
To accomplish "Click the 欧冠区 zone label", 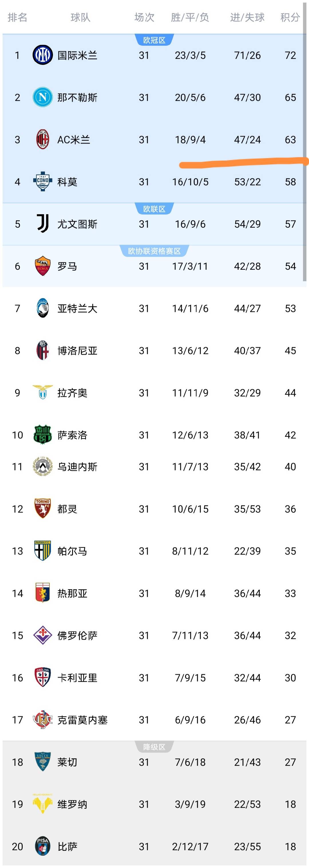I will coord(154,40).
